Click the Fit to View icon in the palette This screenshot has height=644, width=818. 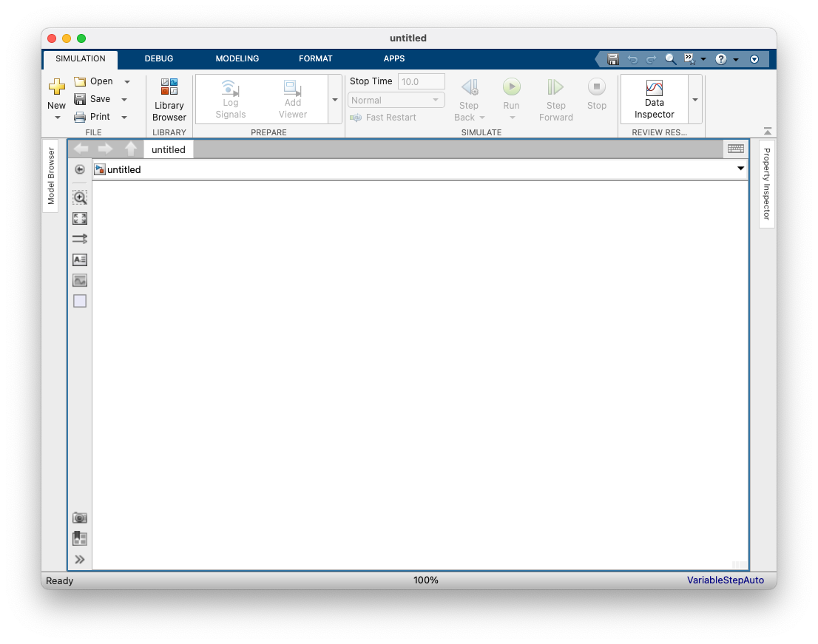pyautogui.click(x=80, y=219)
